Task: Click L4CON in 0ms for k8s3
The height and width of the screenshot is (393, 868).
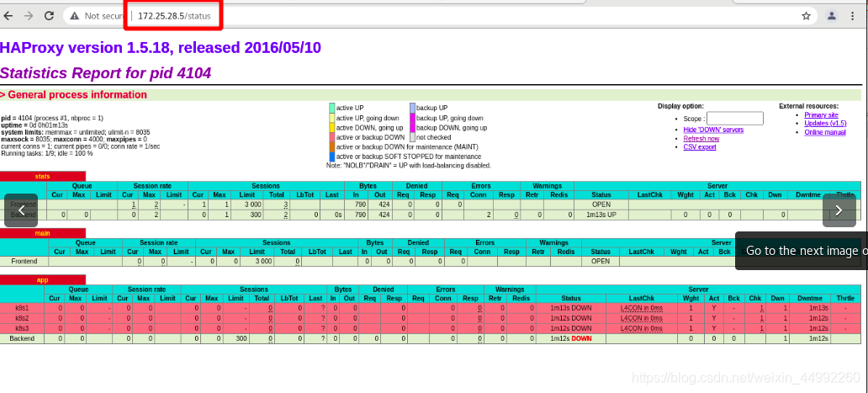Action: (x=642, y=328)
